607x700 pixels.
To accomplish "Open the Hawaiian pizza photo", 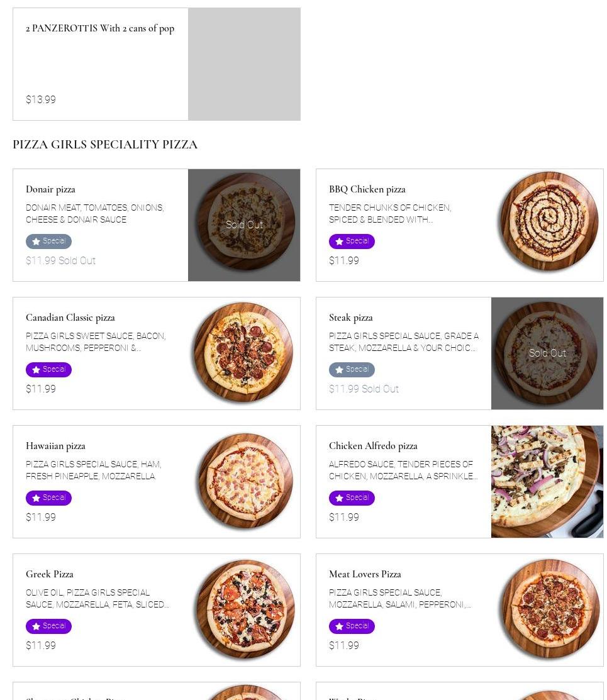I will point(244,481).
